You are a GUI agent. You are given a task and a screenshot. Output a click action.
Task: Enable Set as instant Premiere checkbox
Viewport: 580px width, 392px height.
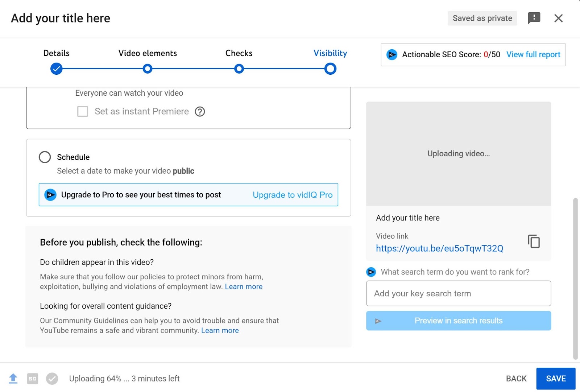[83, 111]
